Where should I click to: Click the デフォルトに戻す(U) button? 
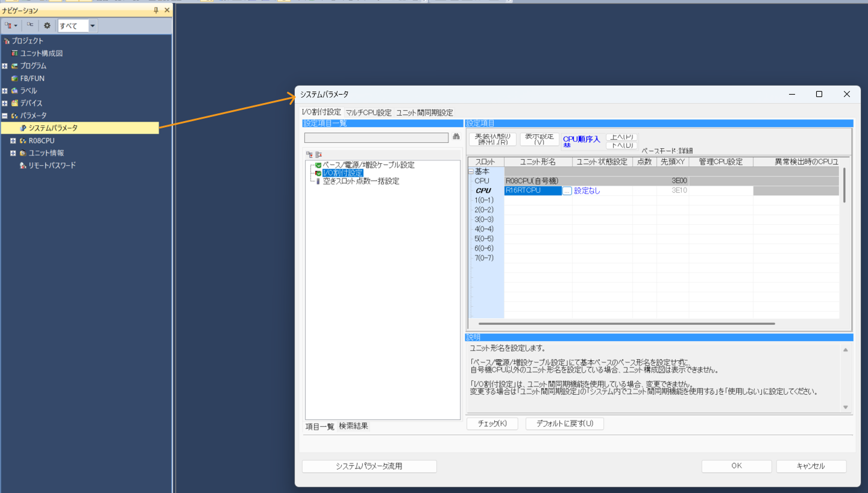(565, 424)
